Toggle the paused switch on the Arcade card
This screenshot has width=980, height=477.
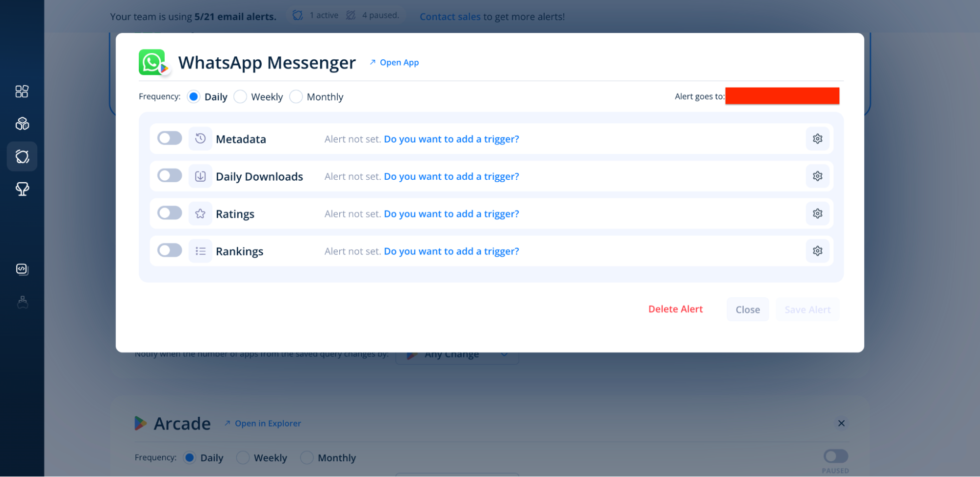836,456
